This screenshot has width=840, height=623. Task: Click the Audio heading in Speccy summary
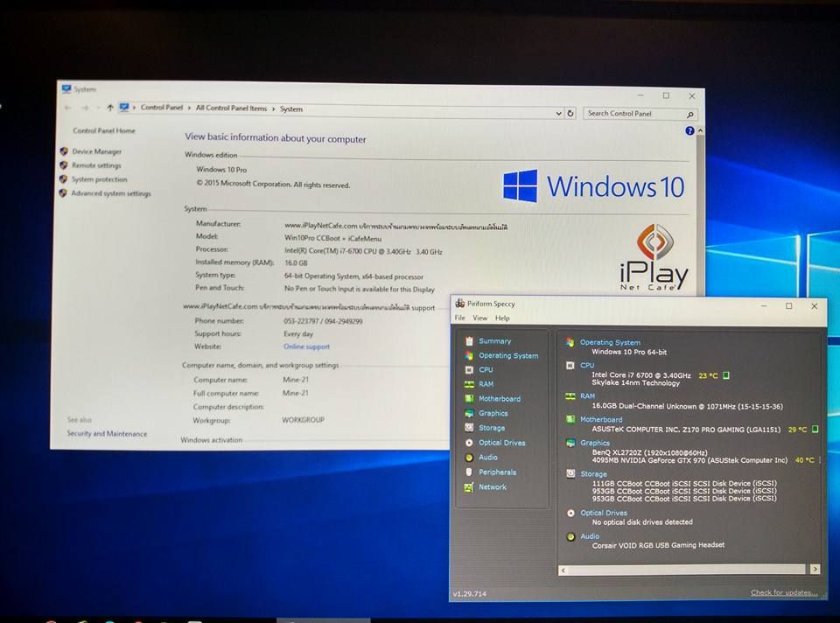pyautogui.click(x=589, y=536)
